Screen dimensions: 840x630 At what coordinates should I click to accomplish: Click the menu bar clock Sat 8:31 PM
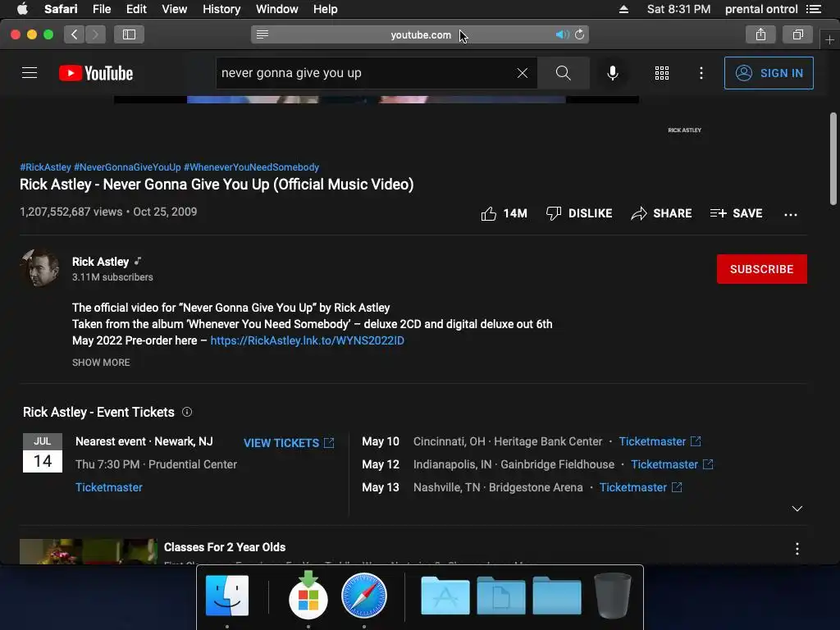coord(678,9)
